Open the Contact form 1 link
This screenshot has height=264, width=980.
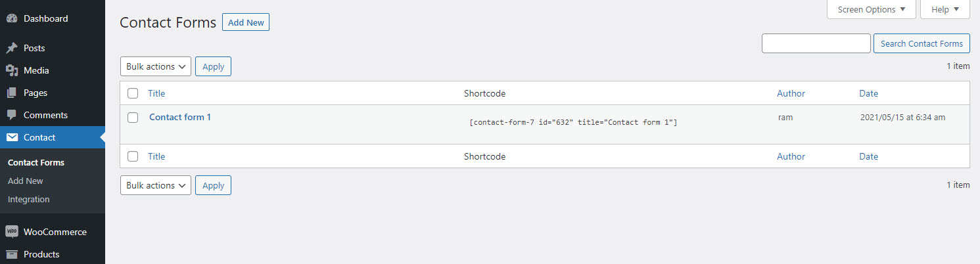[180, 117]
